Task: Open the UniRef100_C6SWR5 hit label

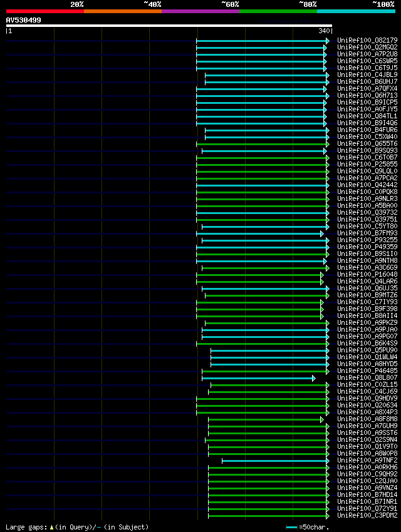Action: point(367,61)
